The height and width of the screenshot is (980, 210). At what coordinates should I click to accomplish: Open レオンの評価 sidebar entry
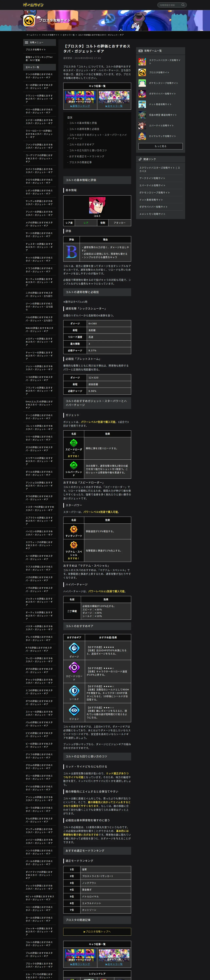coord(40,192)
